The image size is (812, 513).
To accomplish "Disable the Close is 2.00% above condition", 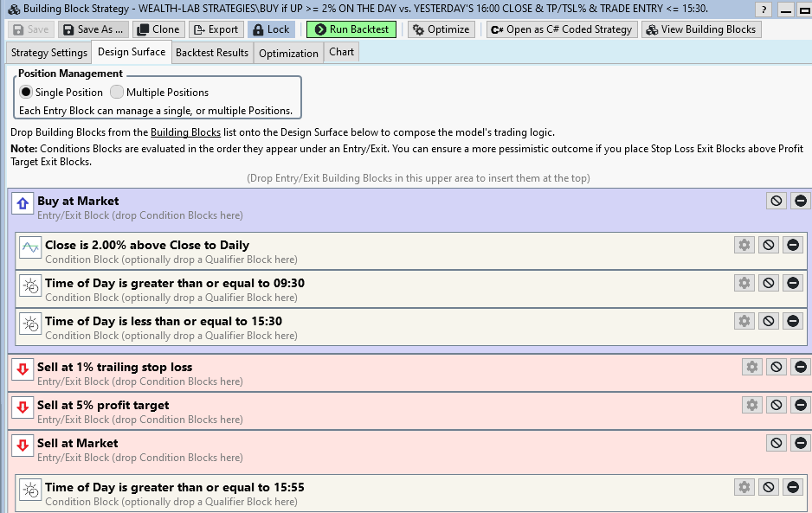I will coord(769,245).
